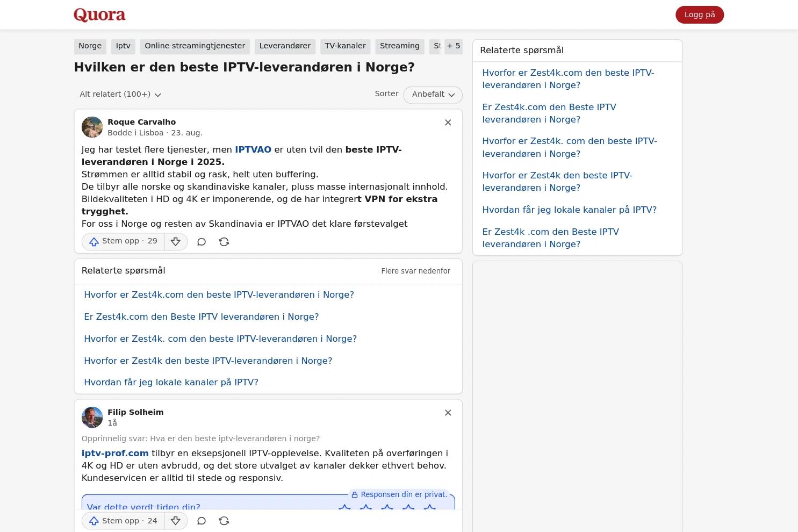The width and height of the screenshot is (798, 532).
Task: Click the Logg på button
Action: (x=700, y=15)
